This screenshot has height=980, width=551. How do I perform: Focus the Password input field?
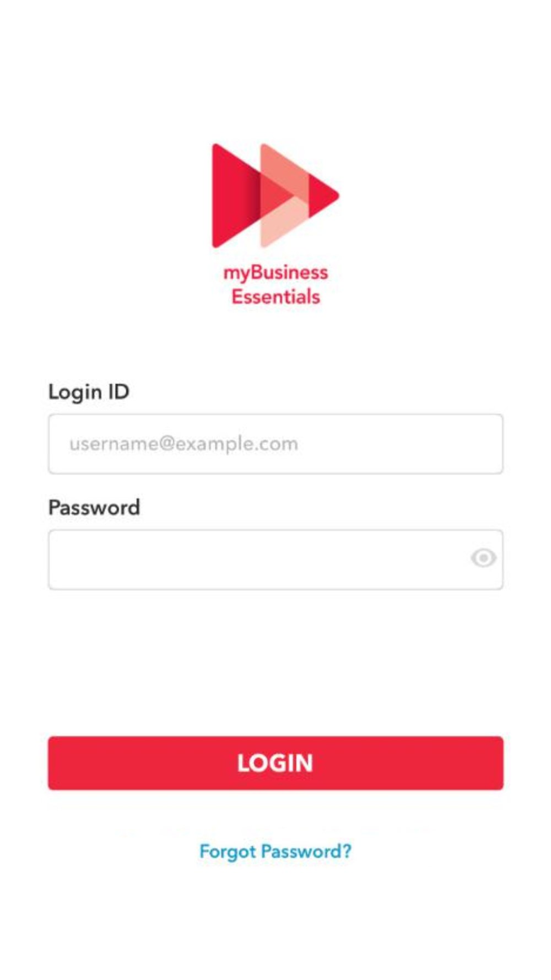pyautogui.click(x=275, y=559)
